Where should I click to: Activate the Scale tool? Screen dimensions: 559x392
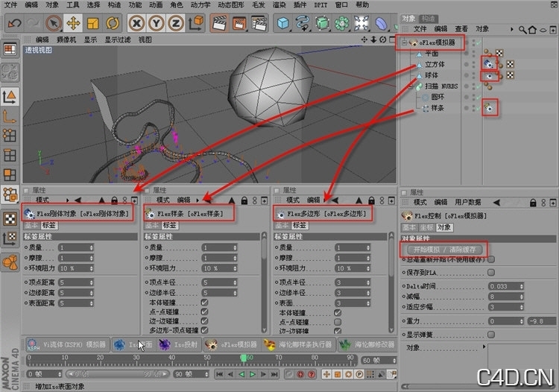[92, 23]
